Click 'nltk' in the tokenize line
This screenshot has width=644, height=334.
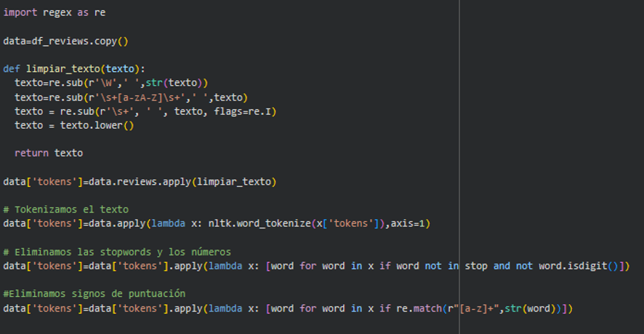pos(220,224)
